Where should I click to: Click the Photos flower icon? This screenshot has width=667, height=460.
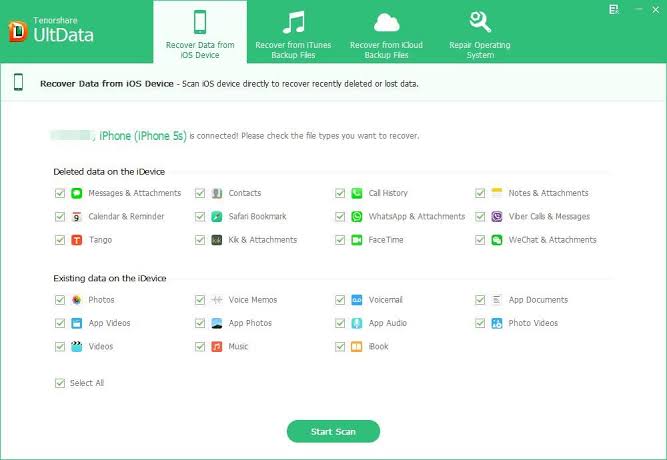77,300
